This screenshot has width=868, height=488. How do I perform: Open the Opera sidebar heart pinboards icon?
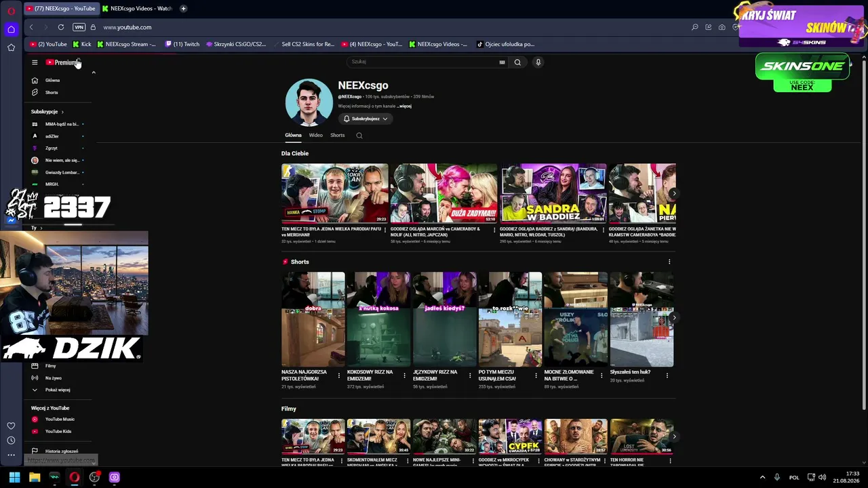tap(11, 426)
